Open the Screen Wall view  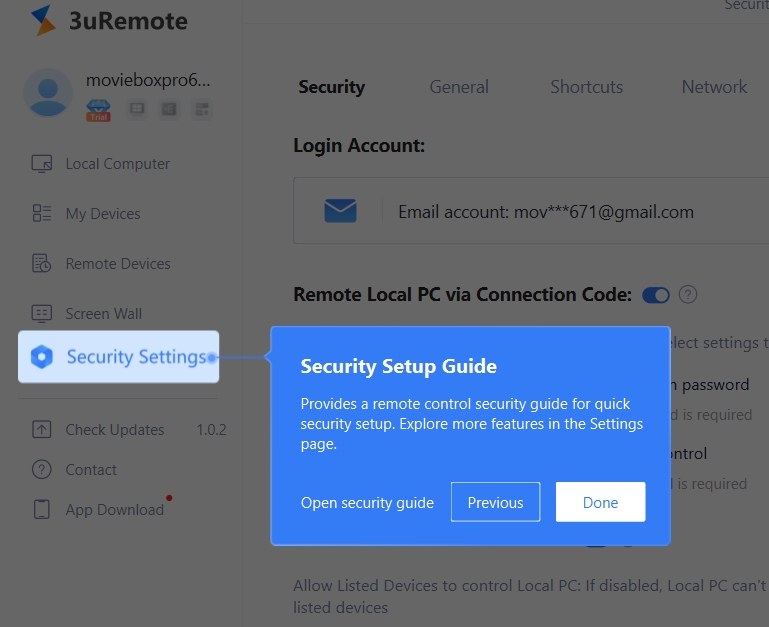(x=87, y=314)
